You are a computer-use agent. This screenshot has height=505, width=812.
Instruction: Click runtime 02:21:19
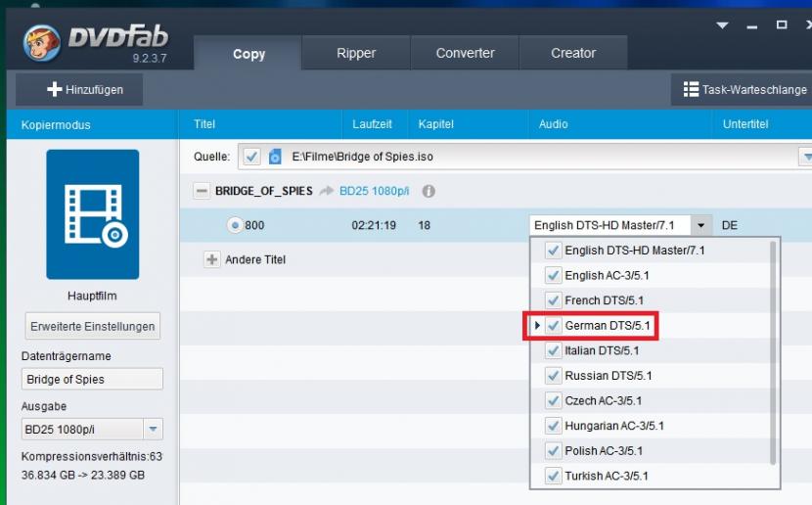click(374, 225)
